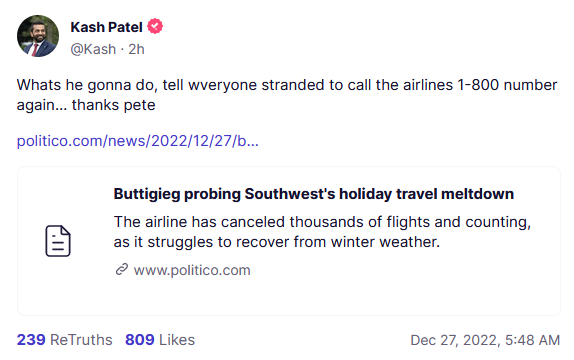
Task: Click the @Kash handle
Action: click(x=93, y=49)
